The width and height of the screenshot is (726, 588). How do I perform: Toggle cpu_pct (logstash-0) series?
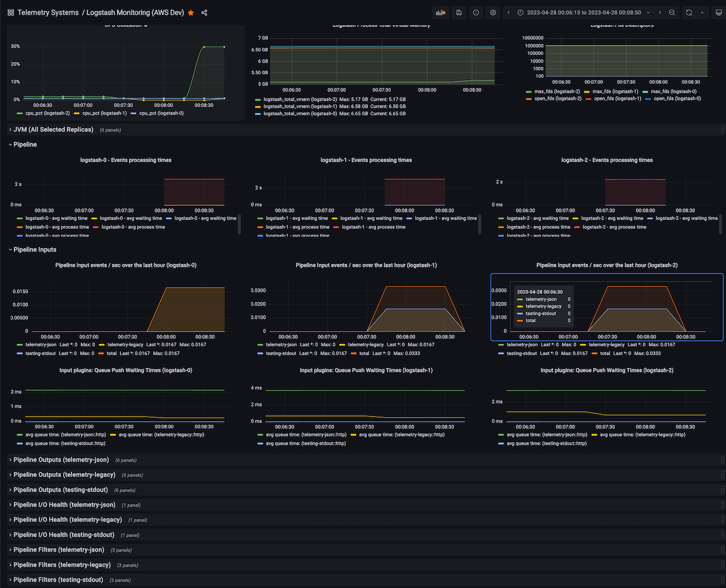point(161,114)
